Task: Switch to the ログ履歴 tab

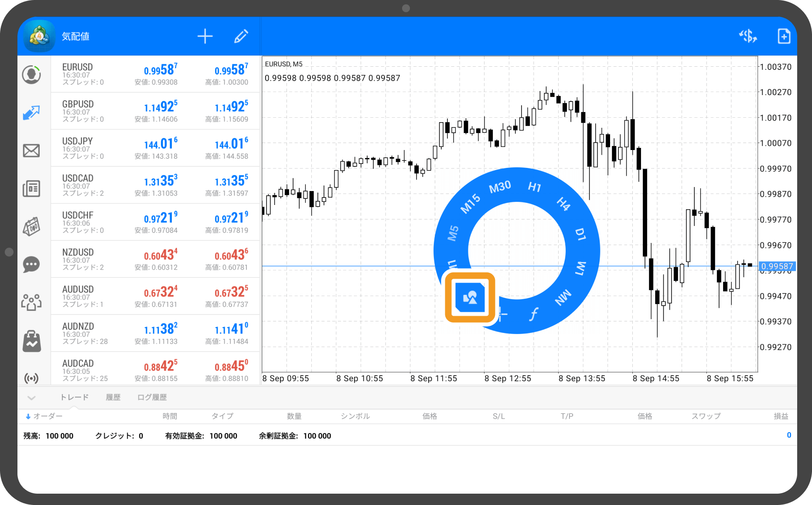Action: [152, 397]
